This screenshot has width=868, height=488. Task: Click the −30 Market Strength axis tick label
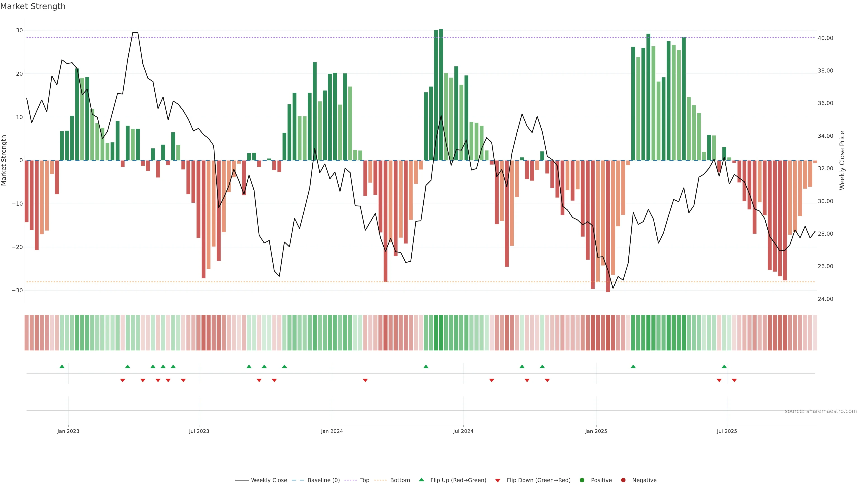(17, 290)
